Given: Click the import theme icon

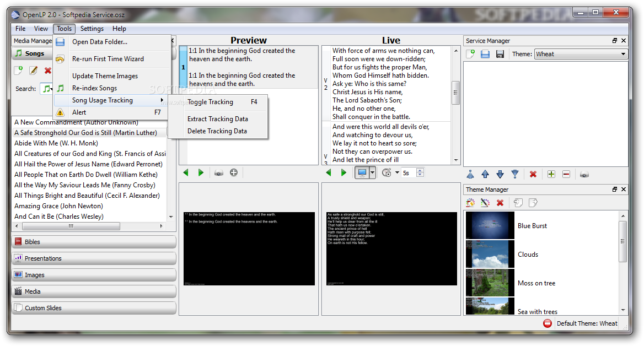Looking at the screenshot, I should tap(518, 203).
